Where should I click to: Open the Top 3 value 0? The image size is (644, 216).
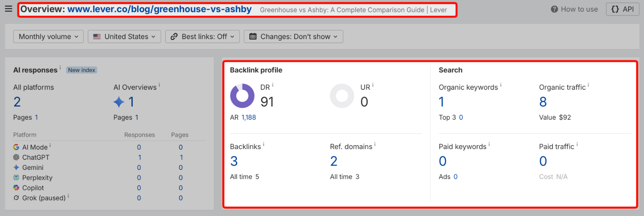(x=461, y=118)
